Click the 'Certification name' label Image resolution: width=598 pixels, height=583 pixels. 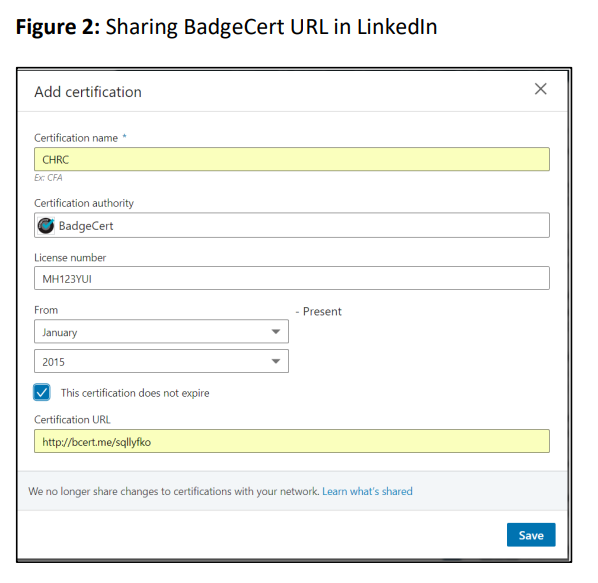pyautogui.click(x=76, y=138)
